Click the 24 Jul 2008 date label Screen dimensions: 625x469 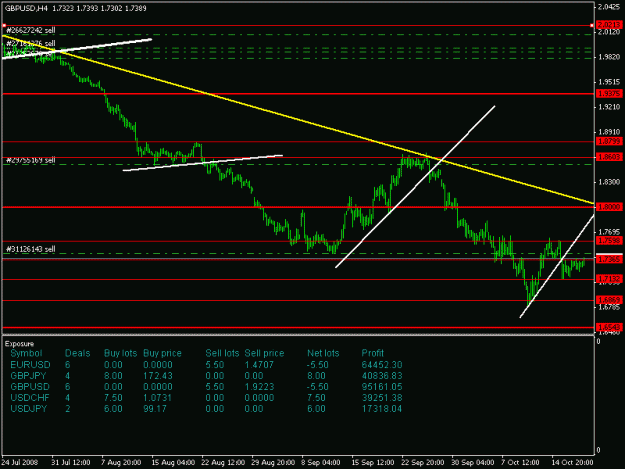click(20, 462)
